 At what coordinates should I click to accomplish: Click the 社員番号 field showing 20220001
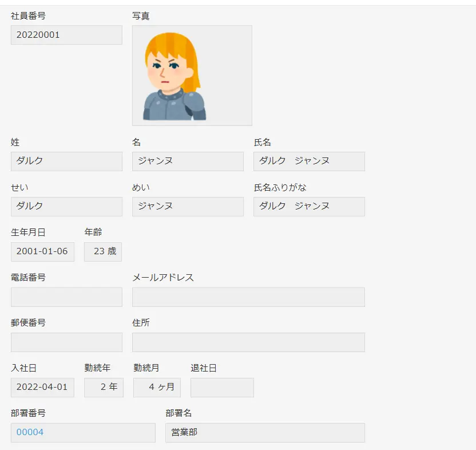pyautogui.click(x=66, y=35)
